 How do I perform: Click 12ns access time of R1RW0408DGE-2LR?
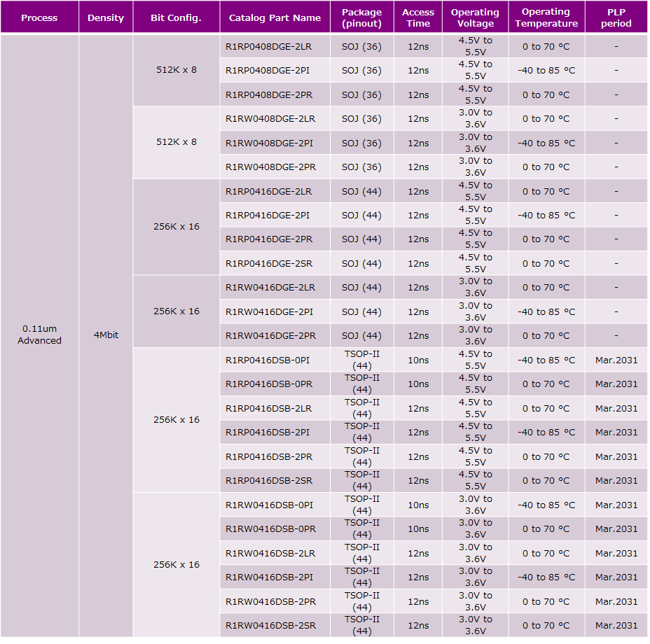[x=418, y=119]
